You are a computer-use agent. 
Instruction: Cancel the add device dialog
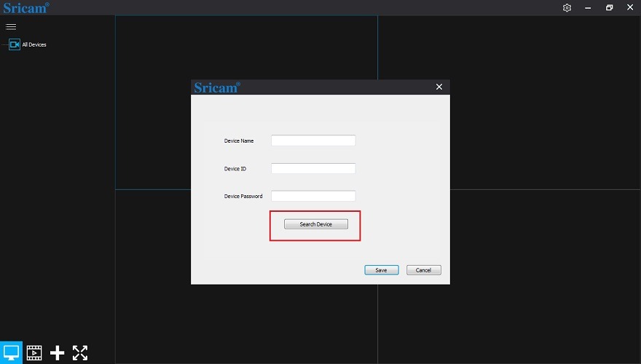[x=423, y=270]
